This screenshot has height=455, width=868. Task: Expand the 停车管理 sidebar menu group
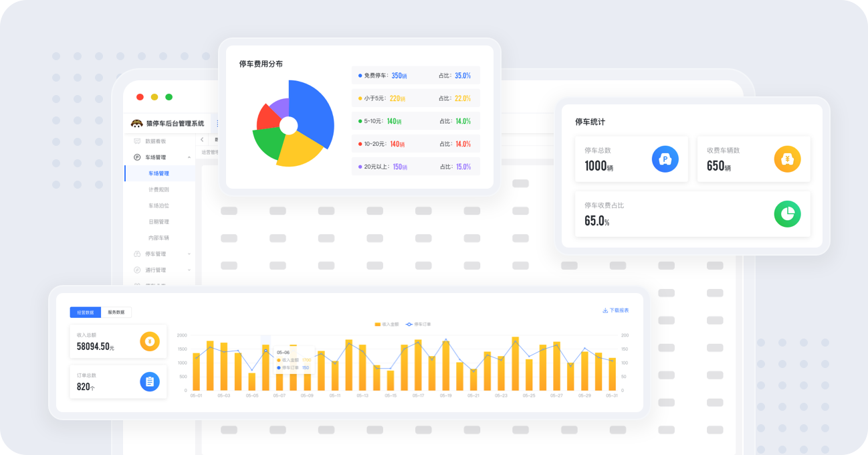[189, 254]
